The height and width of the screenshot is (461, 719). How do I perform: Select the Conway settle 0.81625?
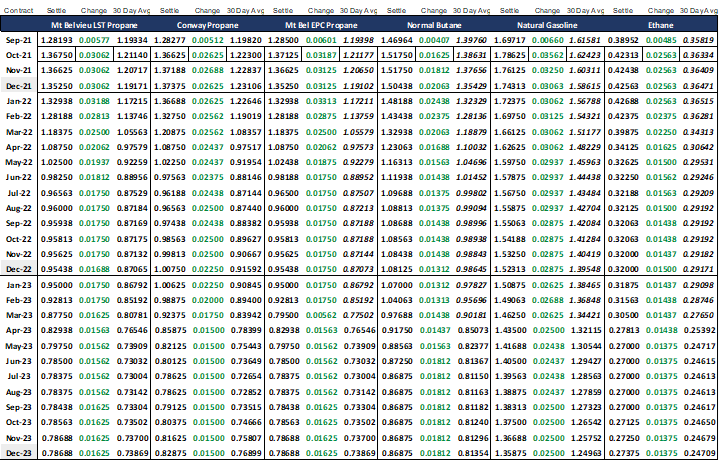point(170,438)
